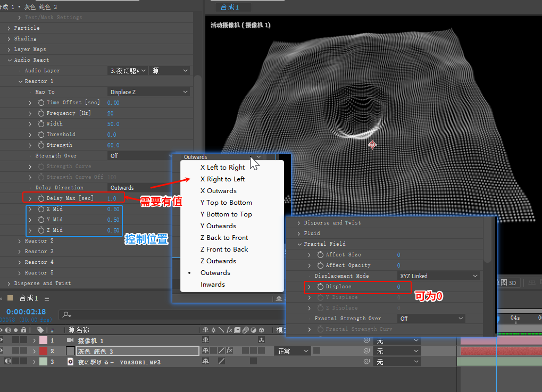The height and width of the screenshot is (392, 542).
Task: Toggle the Affect Opacity stopwatch
Action: pos(320,265)
